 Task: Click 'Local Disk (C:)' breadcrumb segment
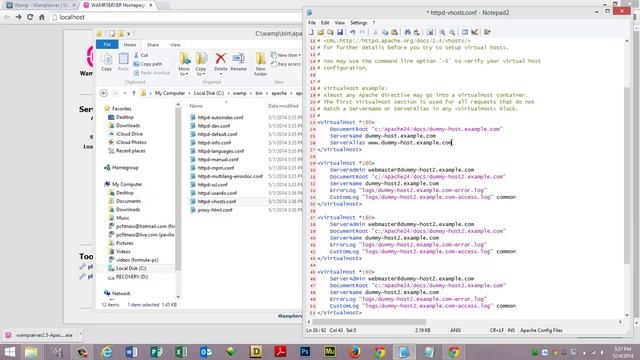click(x=209, y=93)
